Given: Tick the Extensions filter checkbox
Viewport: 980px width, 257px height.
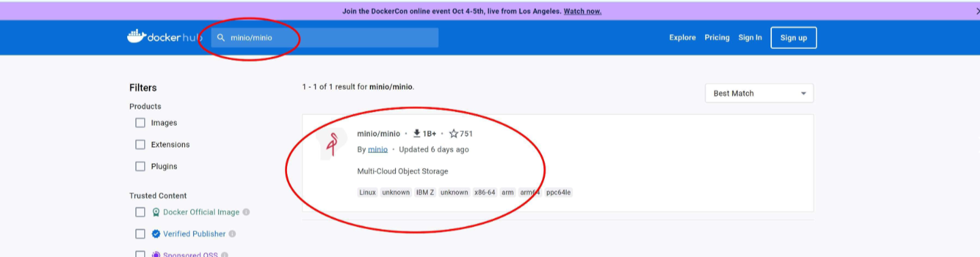Looking at the screenshot, I should [x=140, y=145].
